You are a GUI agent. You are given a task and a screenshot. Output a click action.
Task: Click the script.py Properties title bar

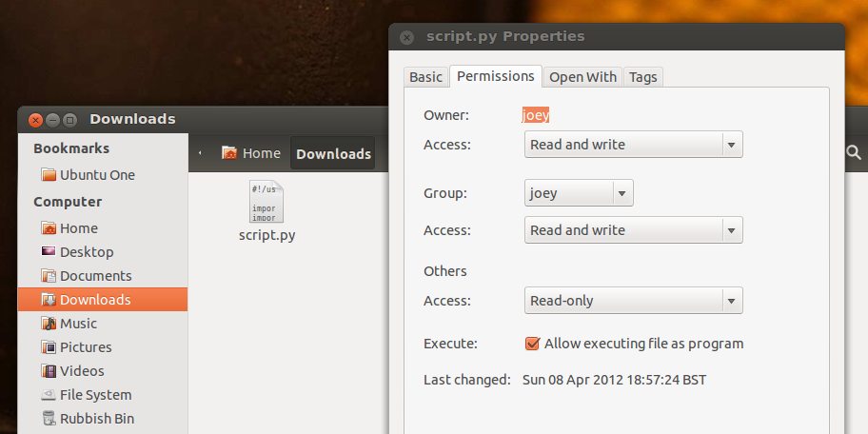pos(617,37)
